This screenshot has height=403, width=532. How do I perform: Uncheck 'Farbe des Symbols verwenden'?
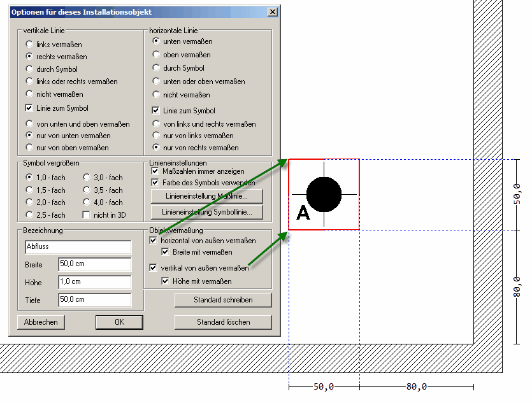point(155,182)
